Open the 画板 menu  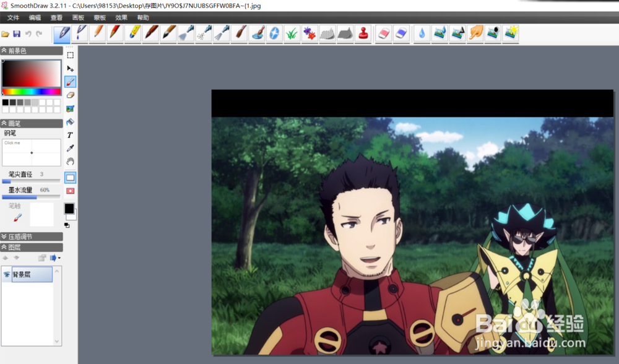coord(78,18)
